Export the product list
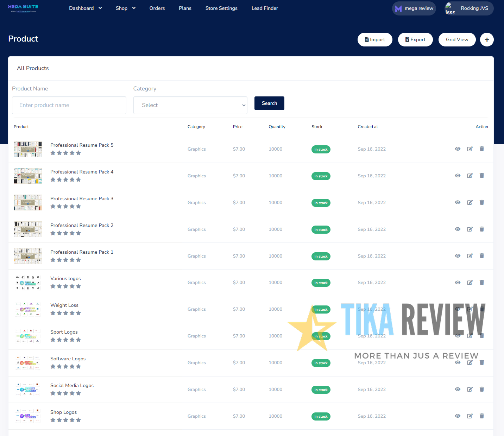The height and width of the screenshot is (436, 504). click(x=415, y=39)
